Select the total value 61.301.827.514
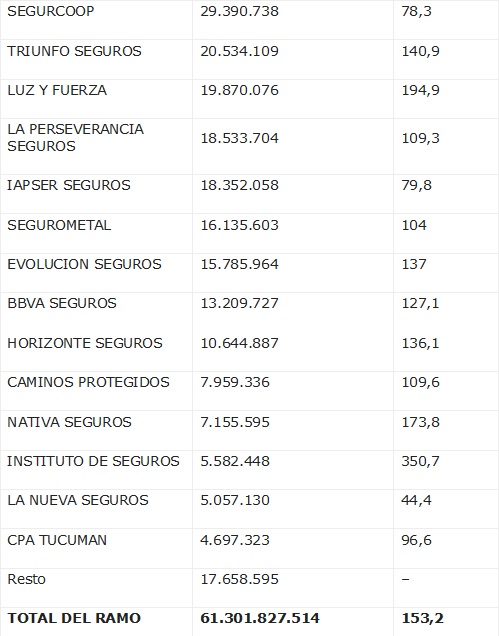This screenshot has width=499, height=636. tap(260, 618)
